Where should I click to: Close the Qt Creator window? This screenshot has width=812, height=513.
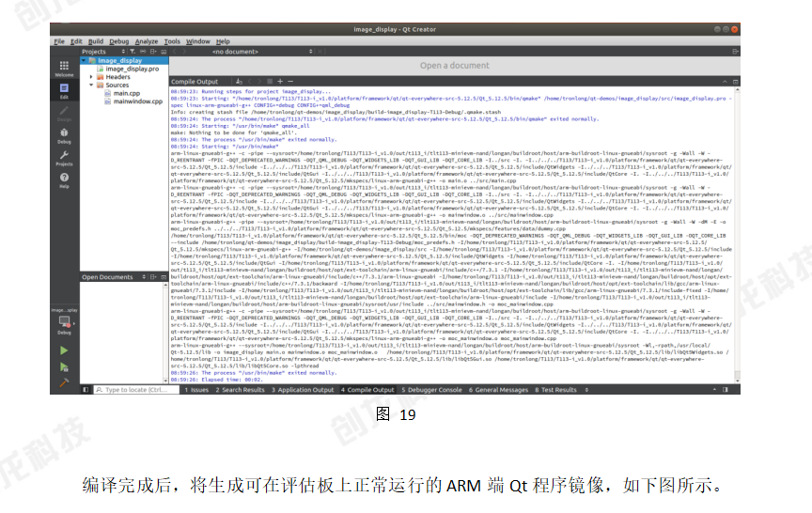point(734,29)
